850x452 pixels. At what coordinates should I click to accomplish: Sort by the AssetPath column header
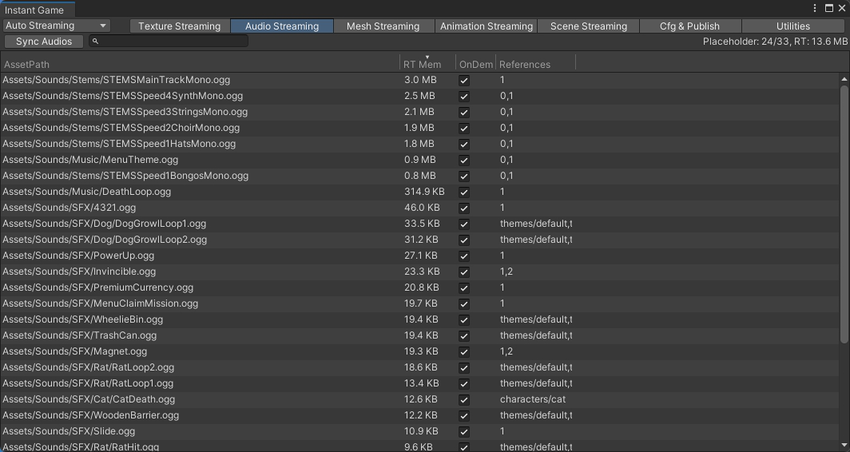(200, 64)
